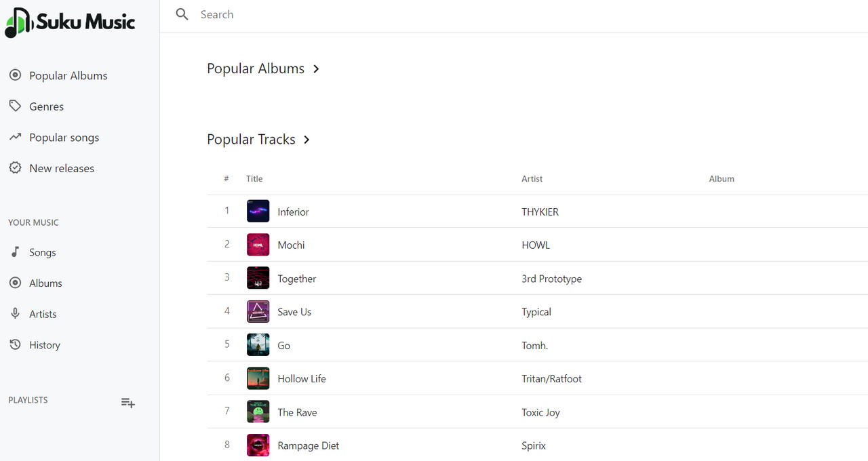Screen dimensions: 868x461
Task: Click the magnifying glass search icon
Action: click(182, 14)
